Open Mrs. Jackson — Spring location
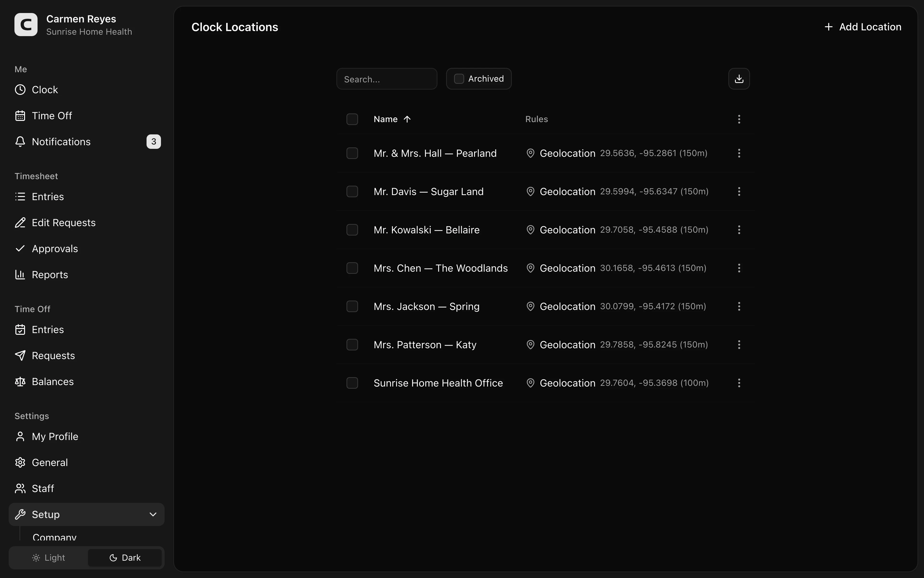This screenshot has height=578, width=924. click(426, 306)
